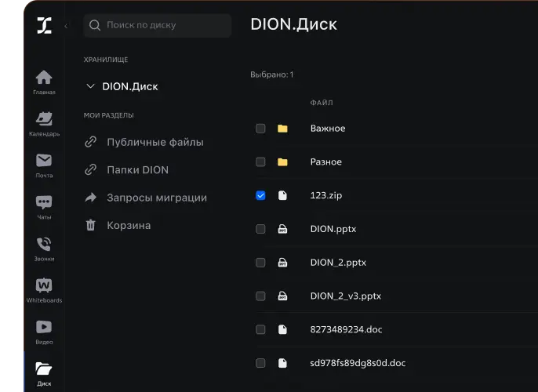Open the Календарь section
Screen dimensions: 538x392
click(44, 124)
